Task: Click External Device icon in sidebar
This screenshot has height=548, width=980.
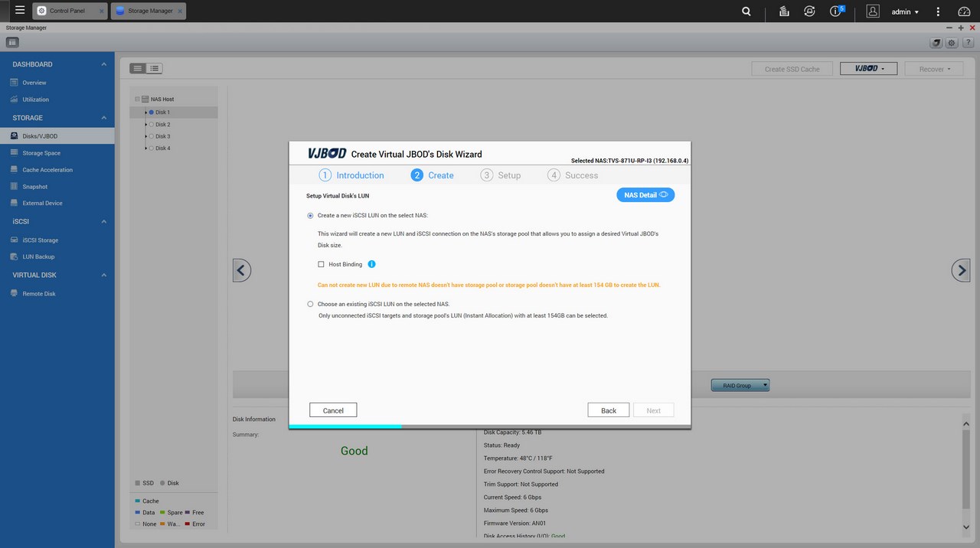Action: 14,203
